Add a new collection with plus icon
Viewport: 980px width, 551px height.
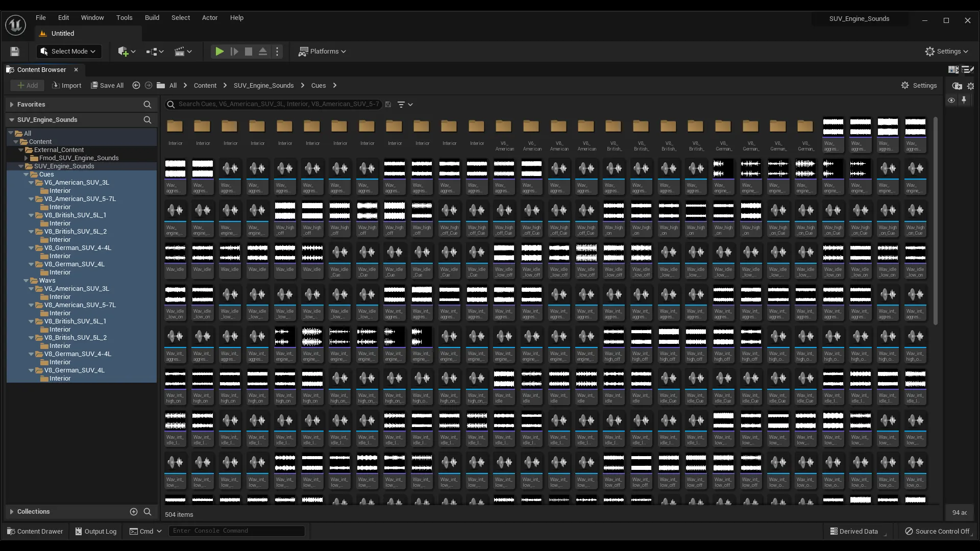tap(134, 512)
